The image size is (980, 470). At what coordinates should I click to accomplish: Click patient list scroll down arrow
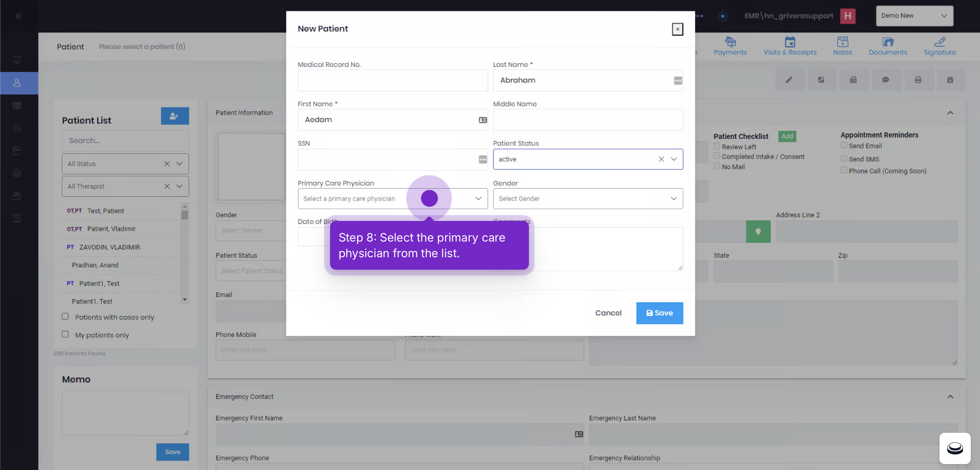pyautogui.click(x=184, y=299)
